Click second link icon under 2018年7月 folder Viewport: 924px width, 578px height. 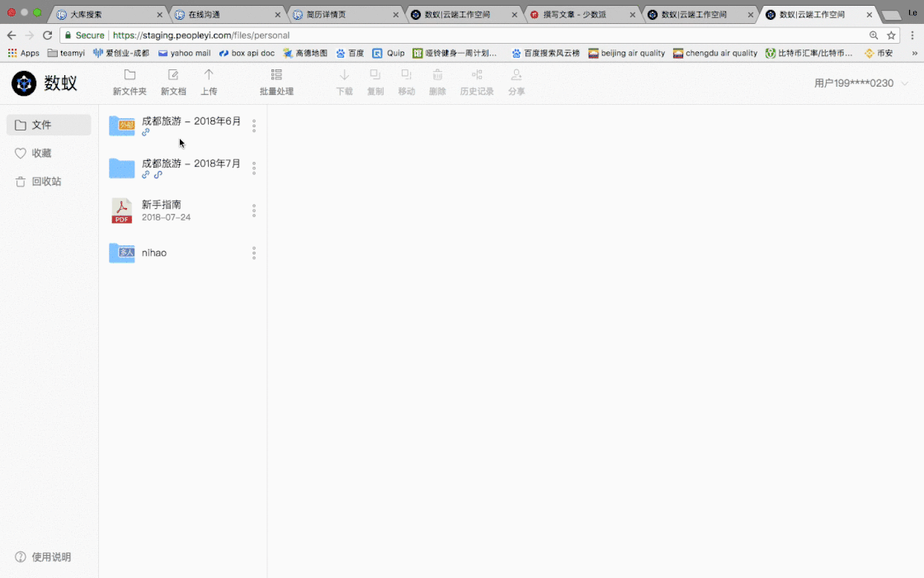(x=158, y=175)
